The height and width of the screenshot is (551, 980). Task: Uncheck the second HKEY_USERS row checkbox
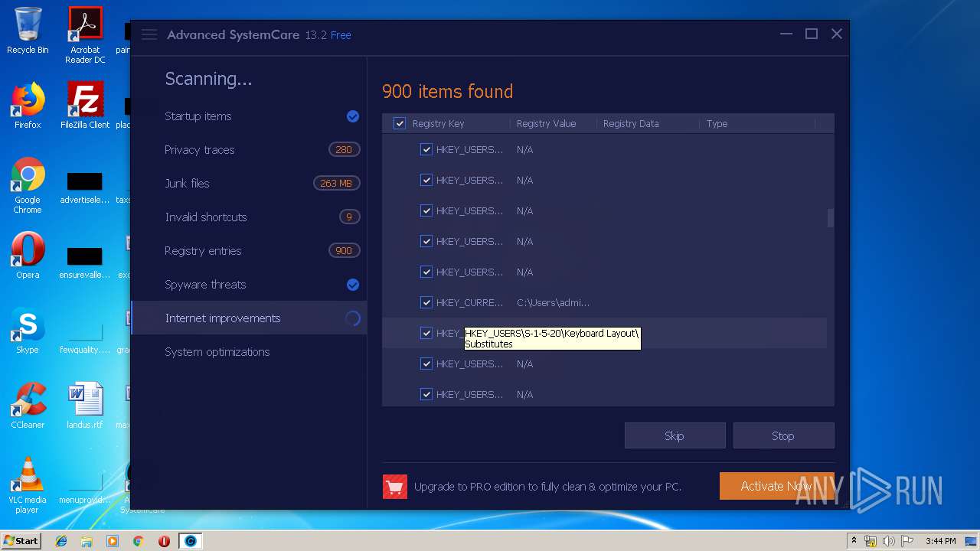[426, 181]
